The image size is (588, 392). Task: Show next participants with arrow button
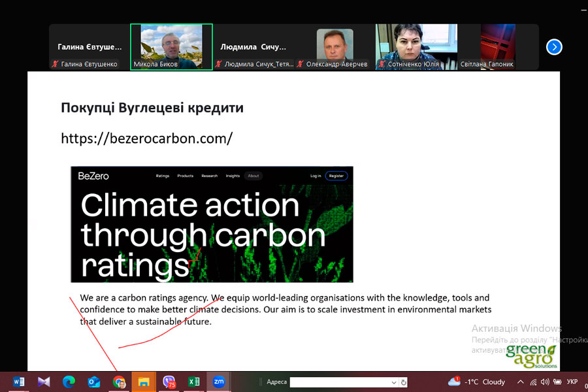[554, 47]
